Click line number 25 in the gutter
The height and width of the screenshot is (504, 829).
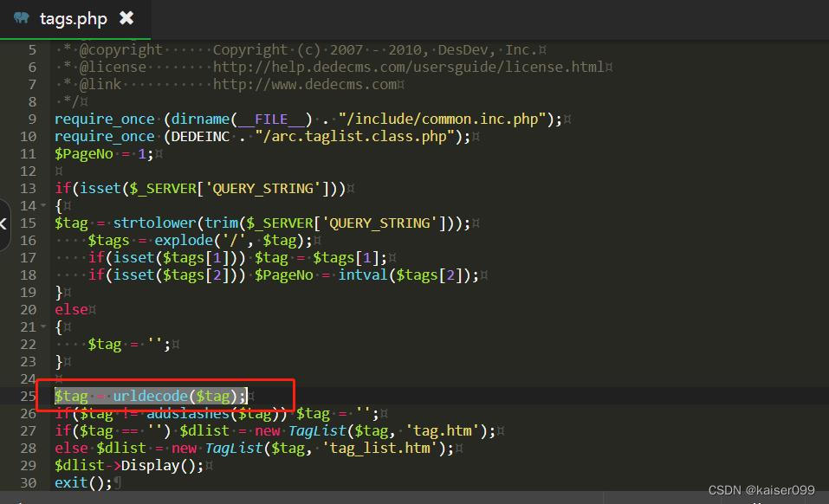click(x=28, y=396)
